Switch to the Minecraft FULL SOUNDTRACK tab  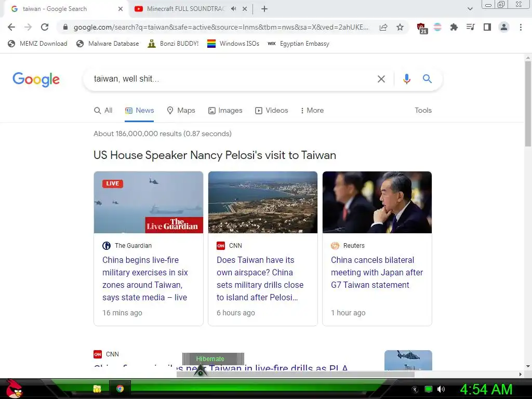coord(185,9)
